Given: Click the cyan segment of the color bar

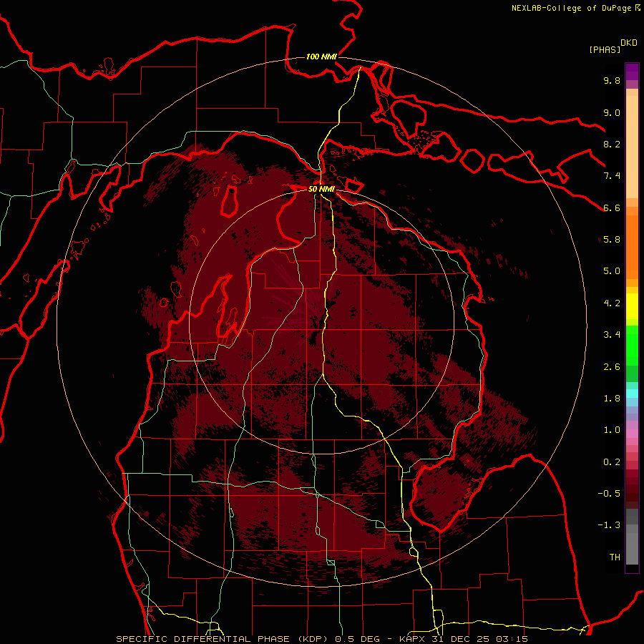Looking at the screenshot, I should pyautogui.click(x=632, y=394).
